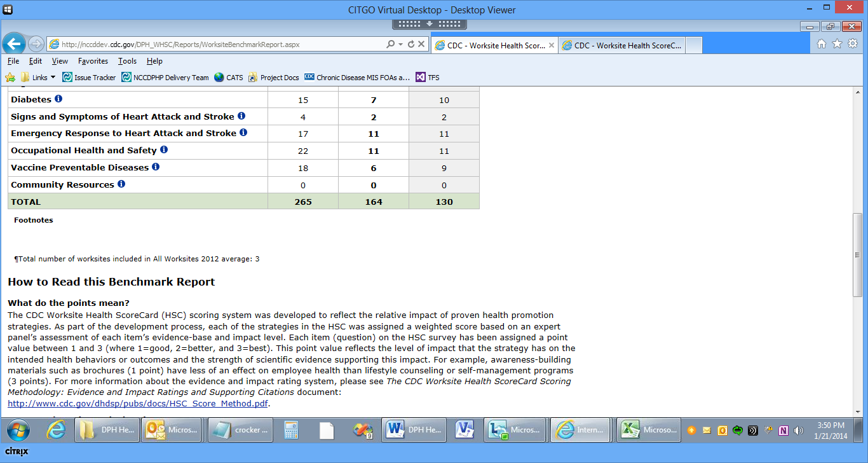The width and height of the screenshot is (868, 463).
Task: Select the TOTAL value 130
Action: pos(444,202)
